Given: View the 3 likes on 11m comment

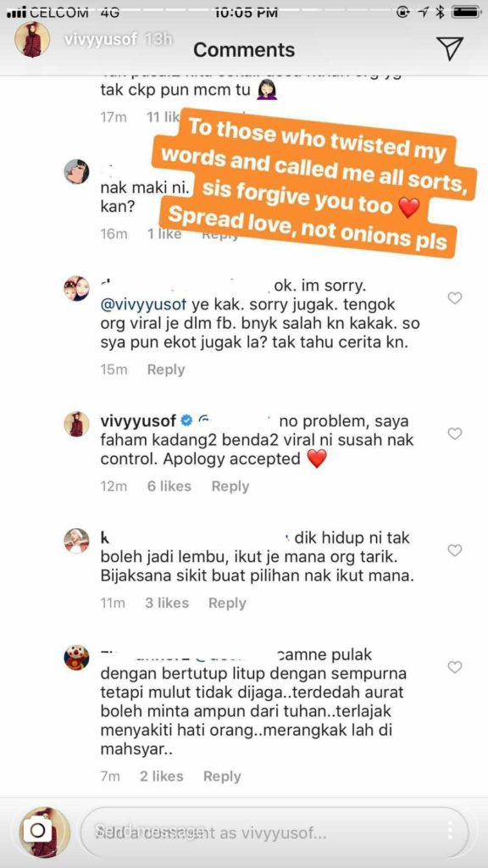Looking at the screenshot, I should coord(167,603).
